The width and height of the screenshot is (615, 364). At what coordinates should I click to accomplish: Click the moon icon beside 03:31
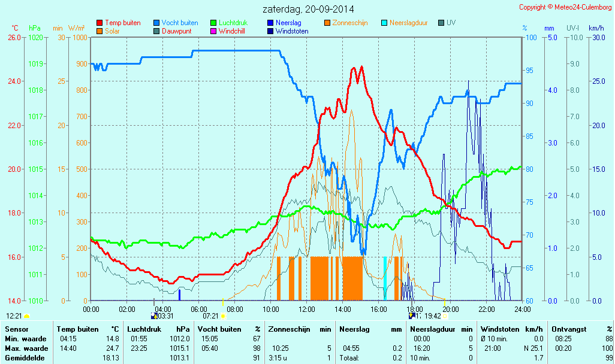[155, 316]
